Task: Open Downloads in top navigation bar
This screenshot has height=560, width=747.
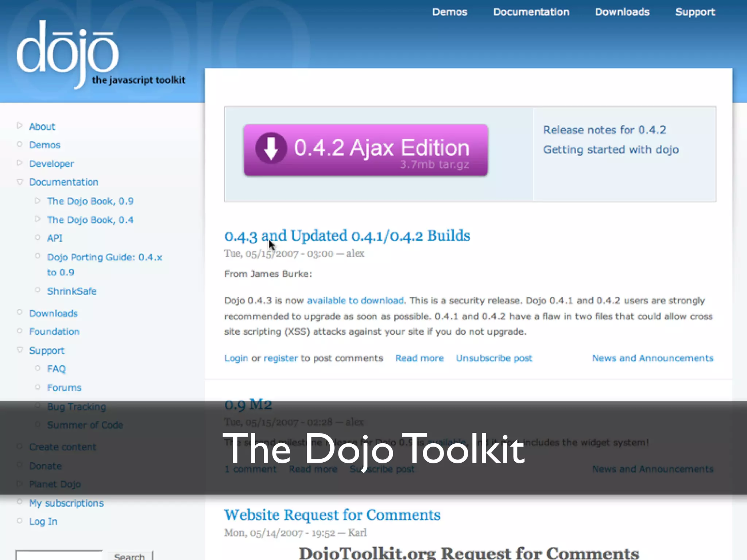Action: coord(622,12)
